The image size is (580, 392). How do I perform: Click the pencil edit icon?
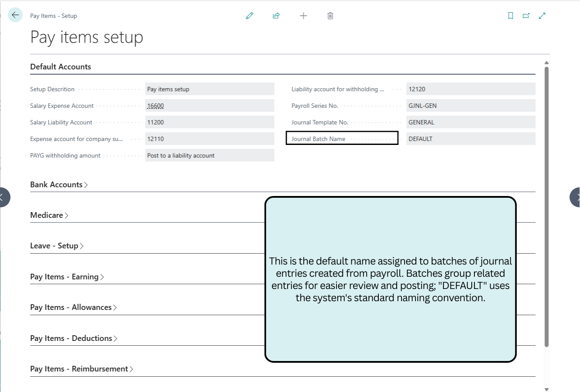250,16
